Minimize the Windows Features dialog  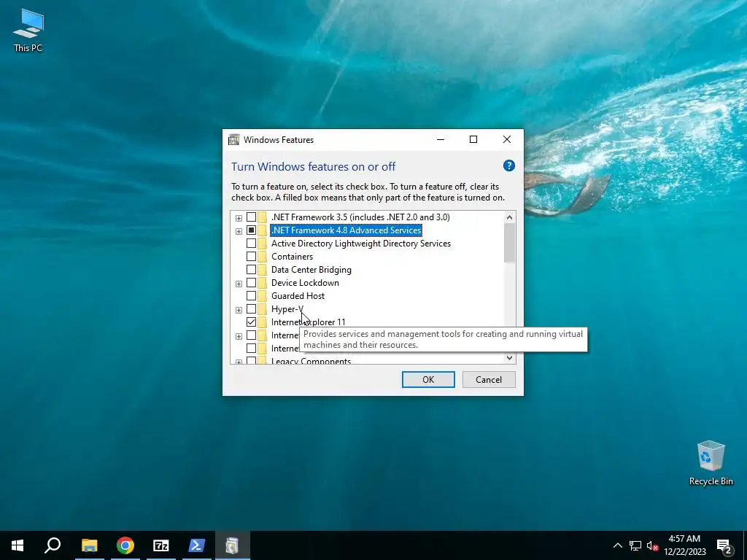[x=440, y=139]
